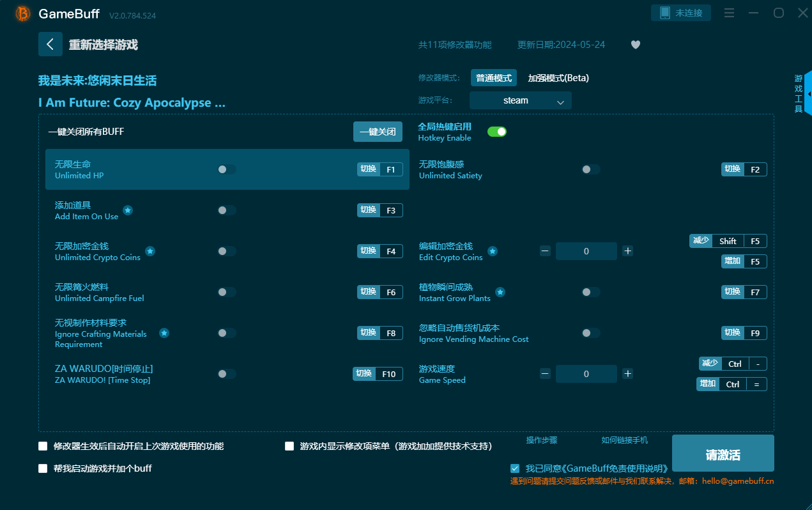Enable the Unlimited HP toggle
This screenshot has width=812, height=510.
click(x=227, y=169)
